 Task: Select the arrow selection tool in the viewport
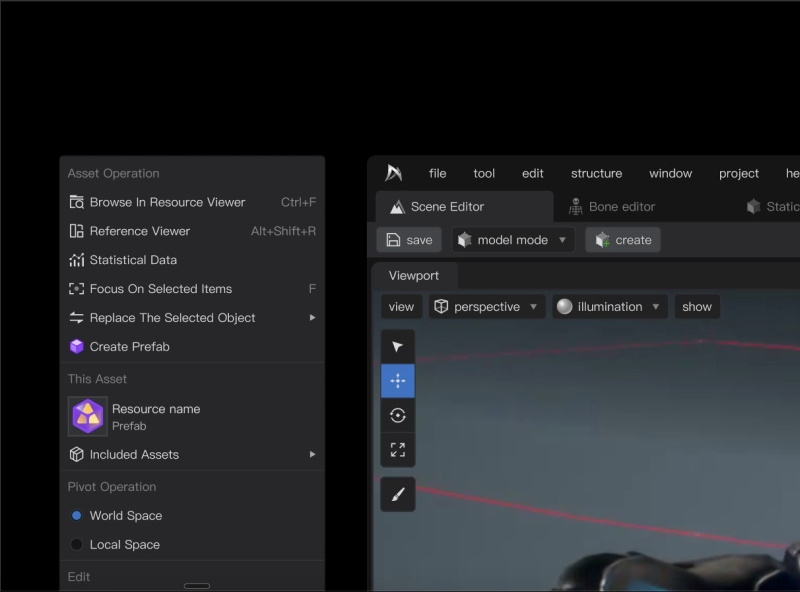(x=398, y=346)
